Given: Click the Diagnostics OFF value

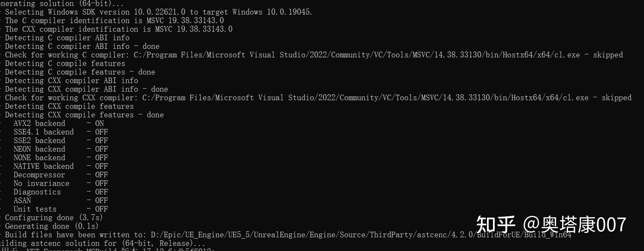Looking at the screenshot, I should [x=101, y=192].
